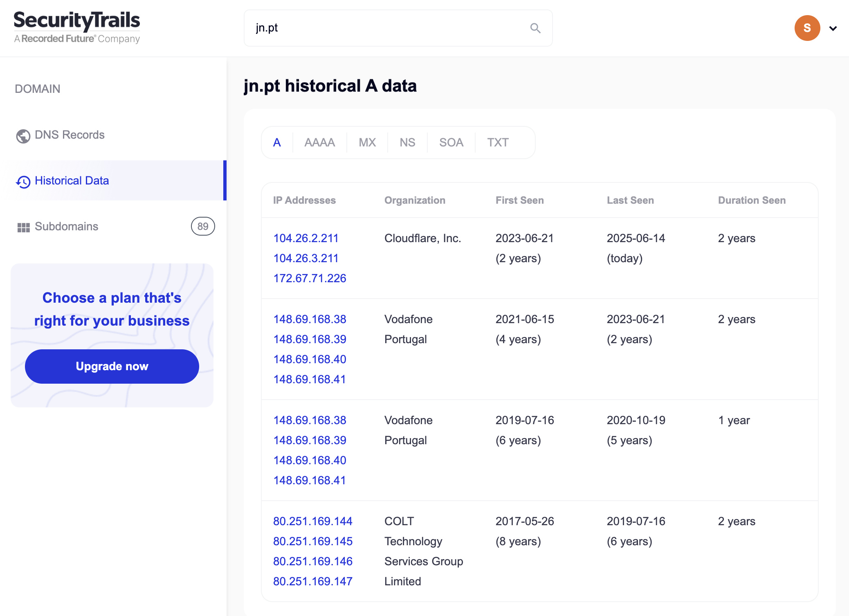Show the TXT record tab

(x=498, y=142)
